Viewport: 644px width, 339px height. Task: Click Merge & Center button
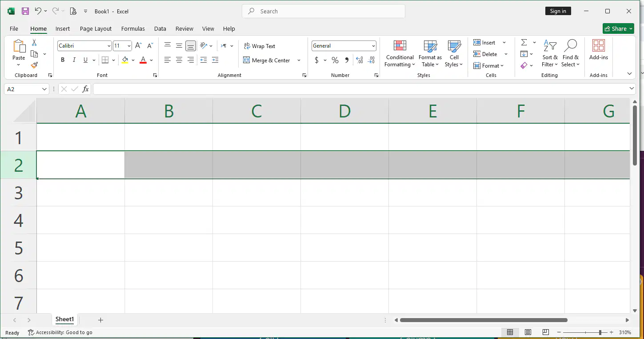267,60
